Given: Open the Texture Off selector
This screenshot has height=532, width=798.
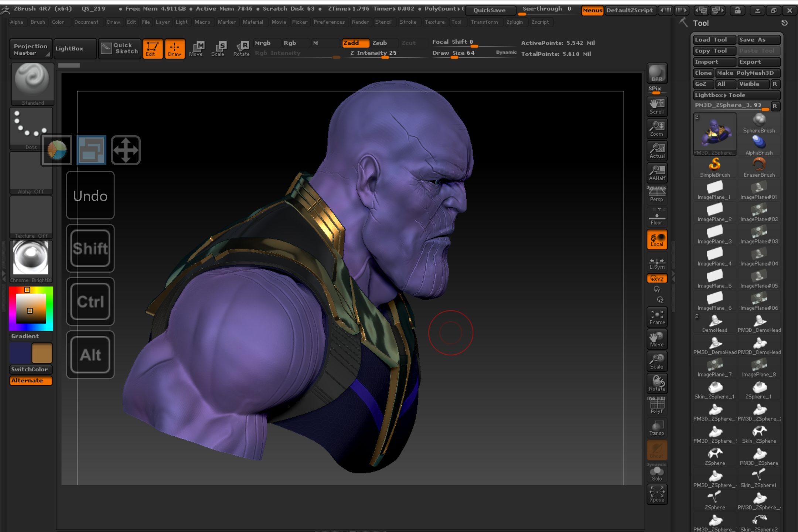Looking at the screenshot, I should coord(31,217).
